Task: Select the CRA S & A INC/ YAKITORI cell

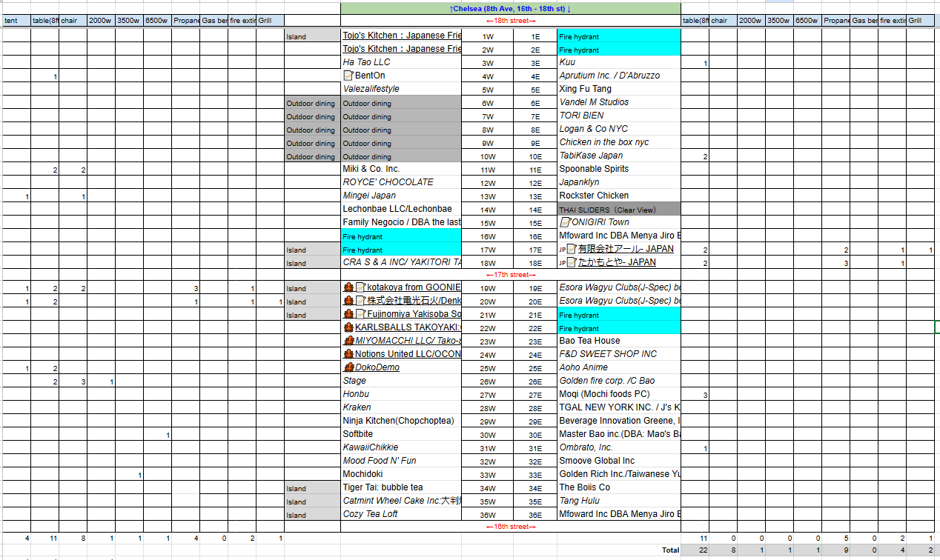Action: [401, 262]
